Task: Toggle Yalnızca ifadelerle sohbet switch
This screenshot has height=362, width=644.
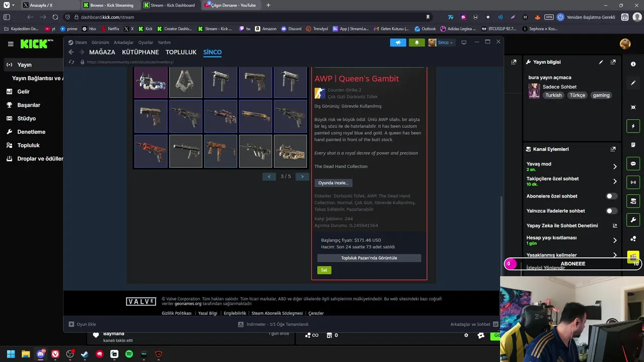Action: tap(611, 211)
